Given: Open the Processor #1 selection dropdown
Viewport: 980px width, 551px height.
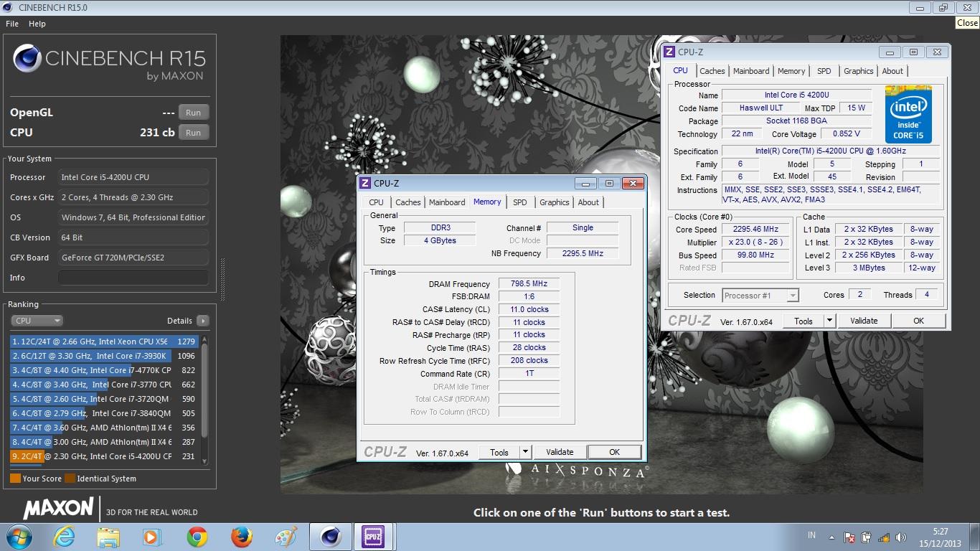Looking at the screenshot, I should pos(760,296).
